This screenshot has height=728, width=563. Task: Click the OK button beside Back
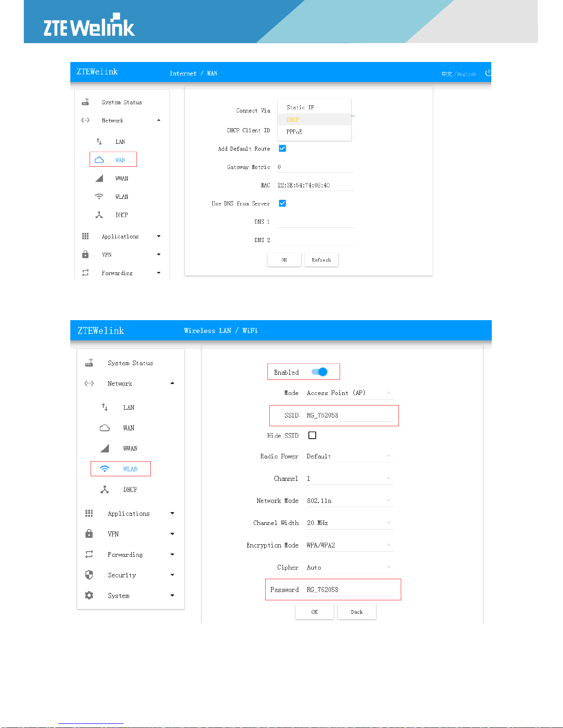tap(314, 612)
